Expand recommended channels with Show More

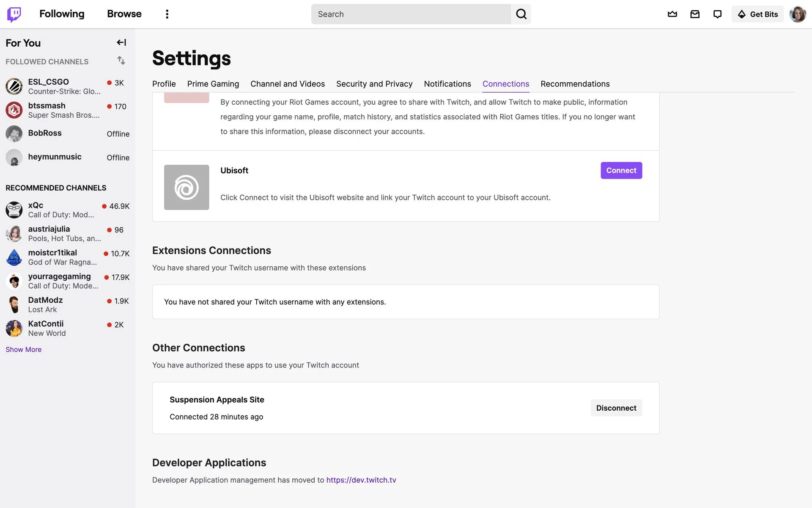coord(24,350)
